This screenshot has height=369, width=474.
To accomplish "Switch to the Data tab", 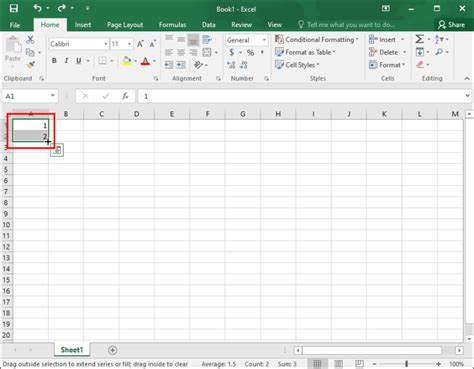I will point(208,25).
